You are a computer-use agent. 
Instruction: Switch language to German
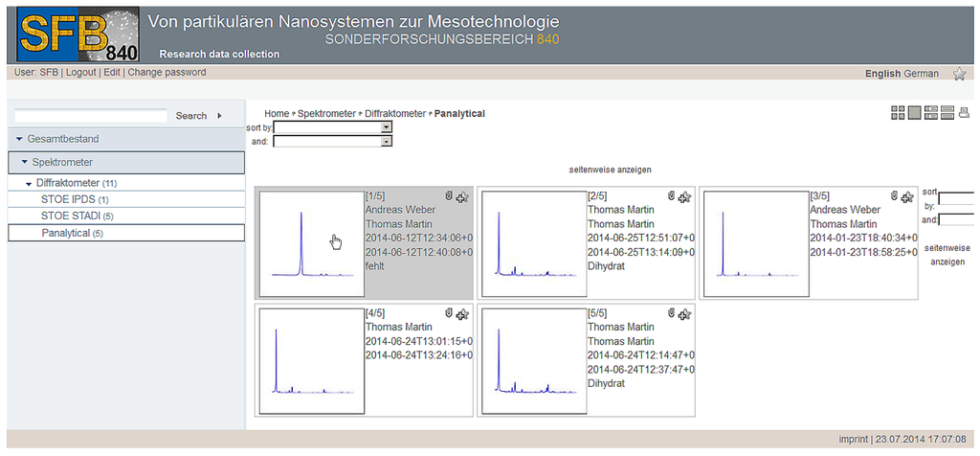pos(922,74)
